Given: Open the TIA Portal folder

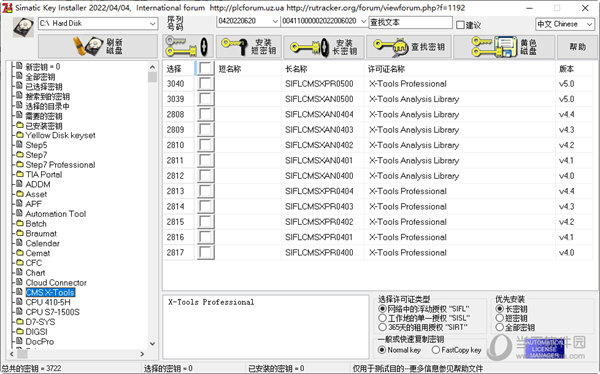Looking at the screenshot, I should (43, 175).
